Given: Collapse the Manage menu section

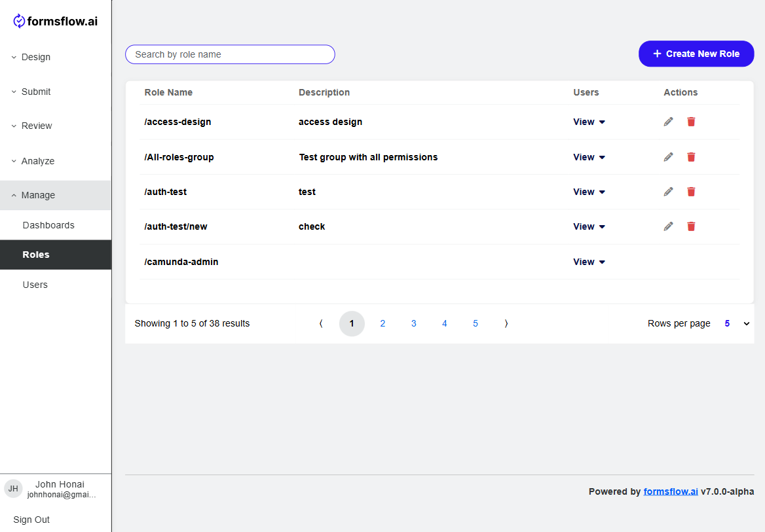Looking at the screenshot, I should (x=56, y=195).
